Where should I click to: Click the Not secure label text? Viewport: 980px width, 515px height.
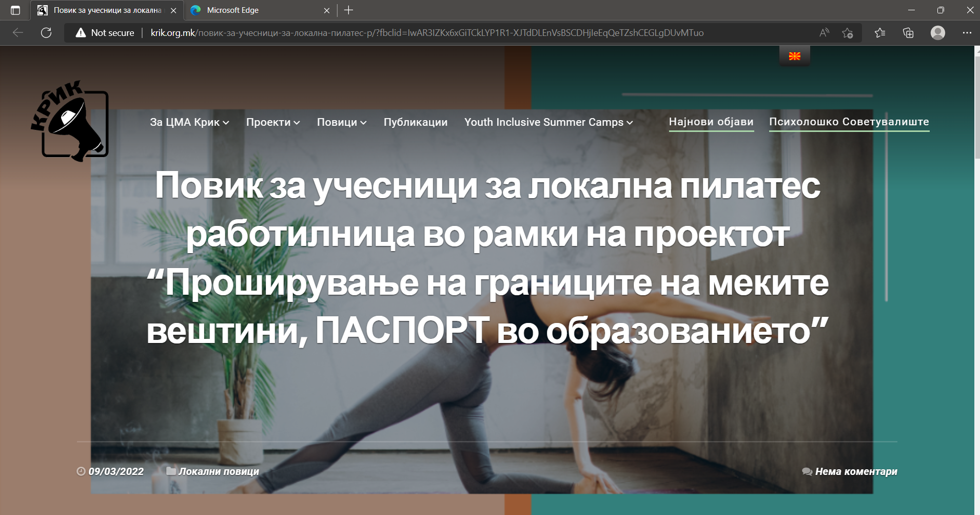(x=112, y=33)
